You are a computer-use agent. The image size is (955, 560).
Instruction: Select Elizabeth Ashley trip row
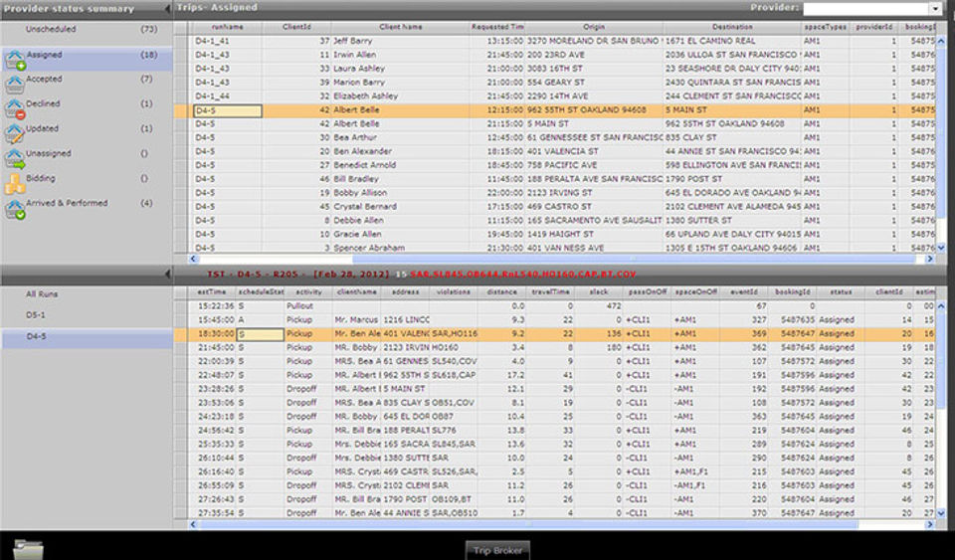pyautogui.click(x=555, y=96)
